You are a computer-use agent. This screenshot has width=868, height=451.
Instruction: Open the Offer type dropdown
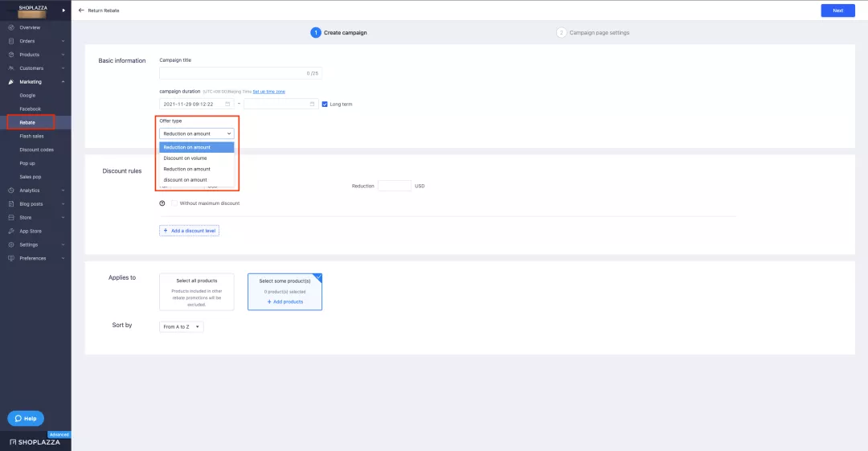(x=197, y=133)
